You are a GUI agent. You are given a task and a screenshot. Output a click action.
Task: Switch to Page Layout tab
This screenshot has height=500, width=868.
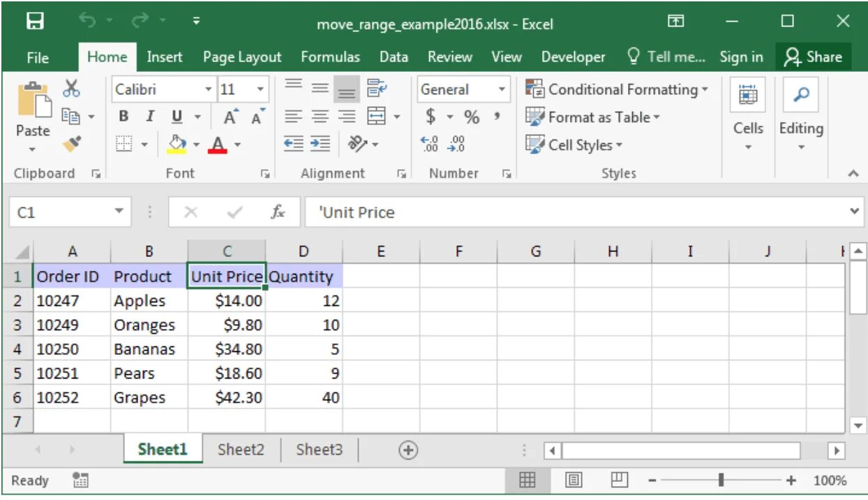242,57
